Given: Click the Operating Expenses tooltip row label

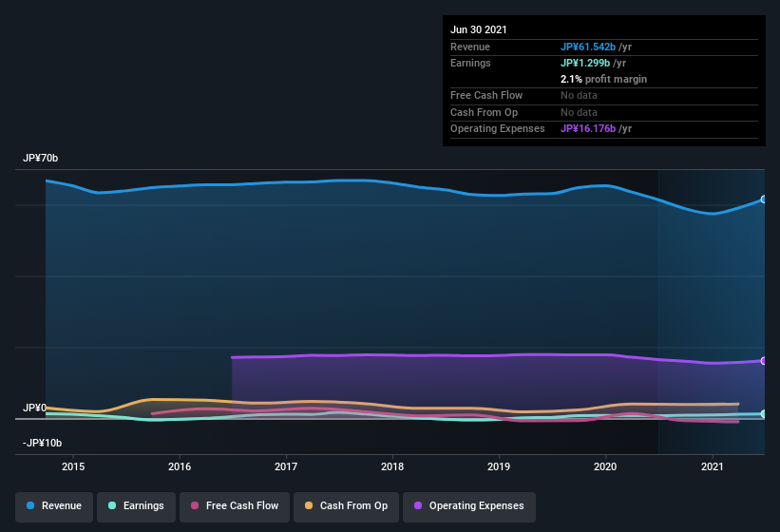Looking at the screenshot, I should point(498,128).
